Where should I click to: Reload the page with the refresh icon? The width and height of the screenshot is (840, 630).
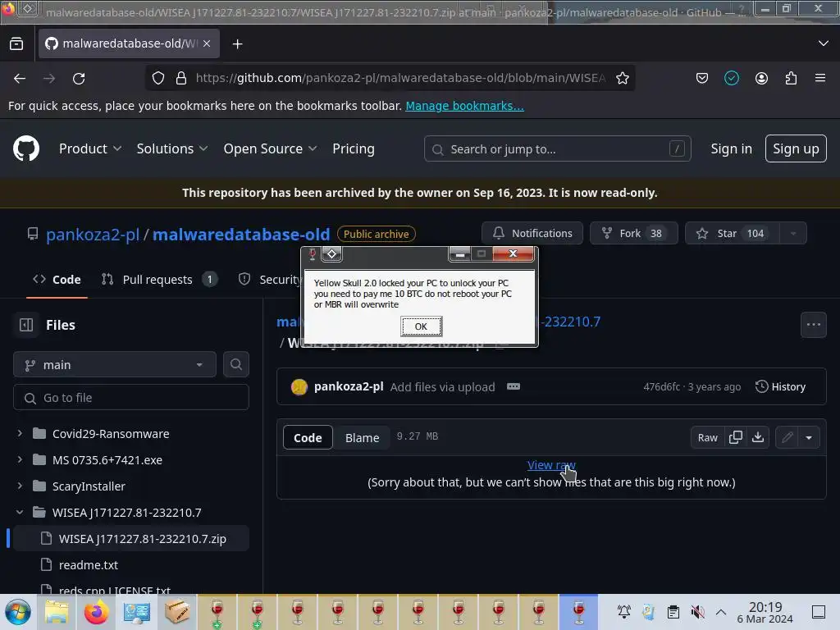pyautogui.click(x=79, y=78)
